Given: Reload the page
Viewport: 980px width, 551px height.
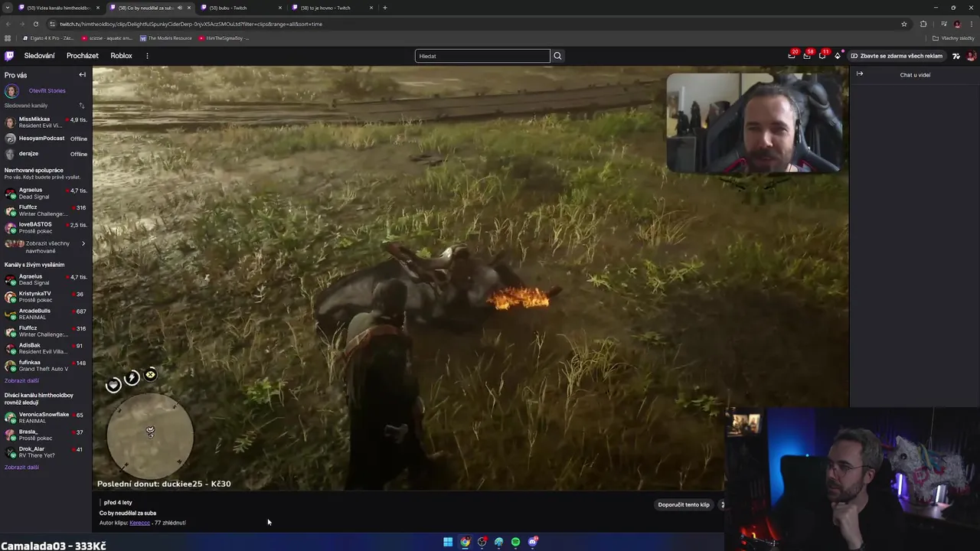Looking at the screenshot, I should (x=35, y=24).
